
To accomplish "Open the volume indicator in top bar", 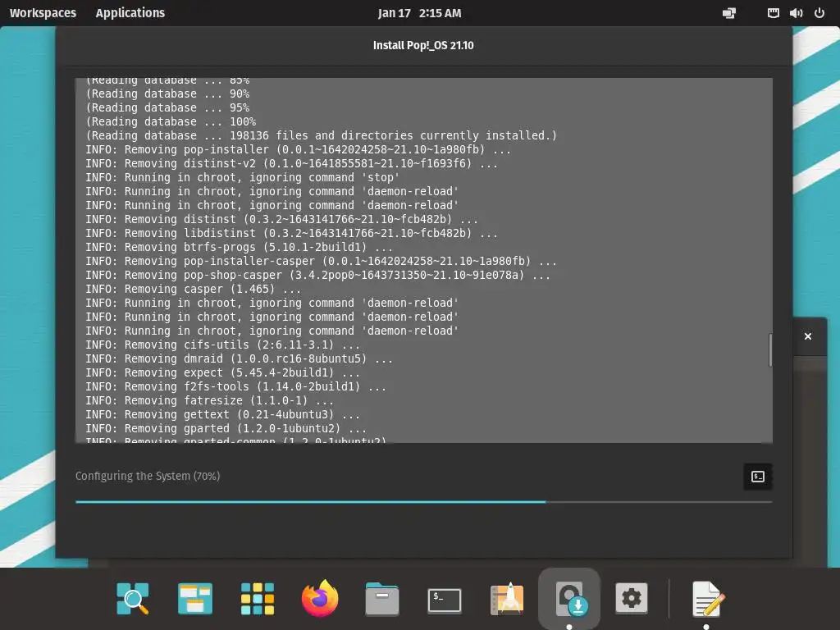I will (796, 13).
